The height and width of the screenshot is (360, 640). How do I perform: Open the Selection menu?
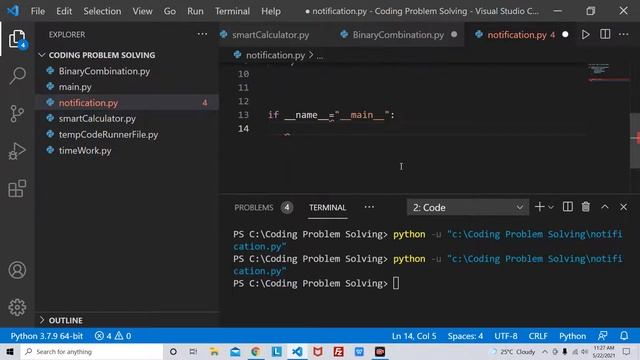pos(102,11)
